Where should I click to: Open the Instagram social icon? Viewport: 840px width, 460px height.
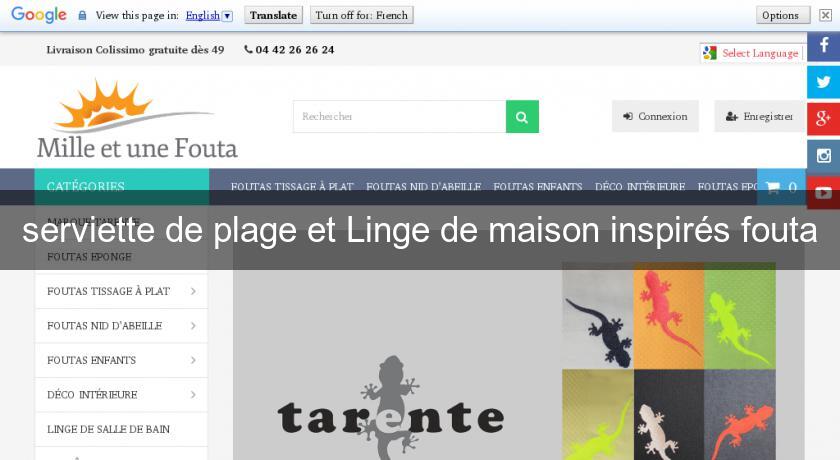pos(823,155)
